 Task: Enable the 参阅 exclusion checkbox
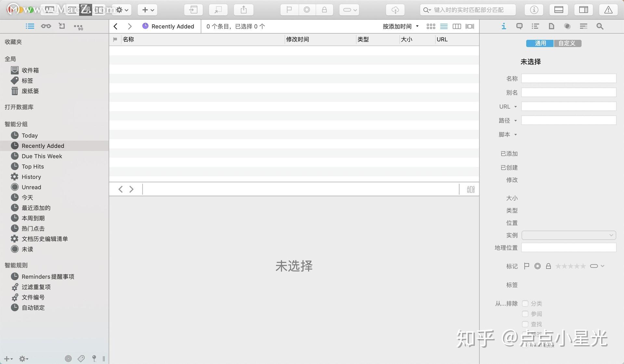[x=525, y=314]
